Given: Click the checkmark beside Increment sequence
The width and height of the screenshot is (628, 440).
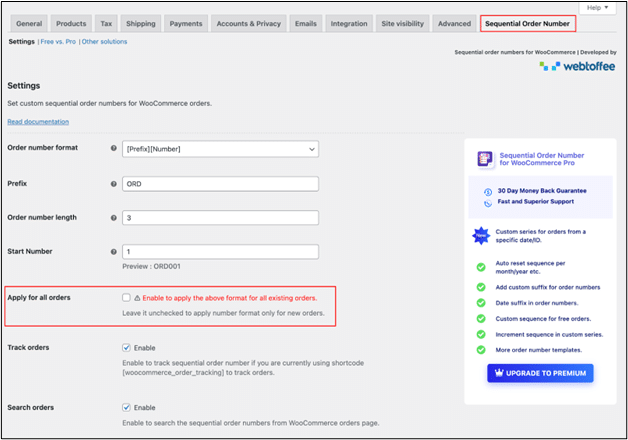Looking at the screenshot, I should (481, 334).
